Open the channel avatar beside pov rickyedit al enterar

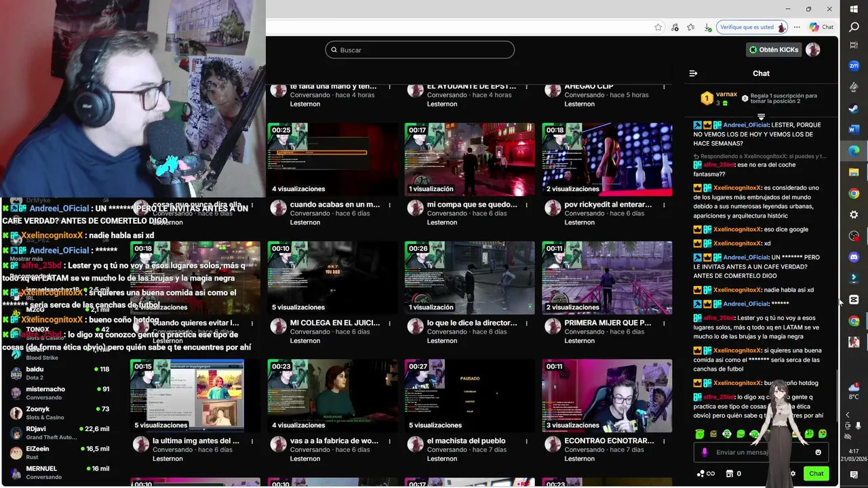(553, 208)
